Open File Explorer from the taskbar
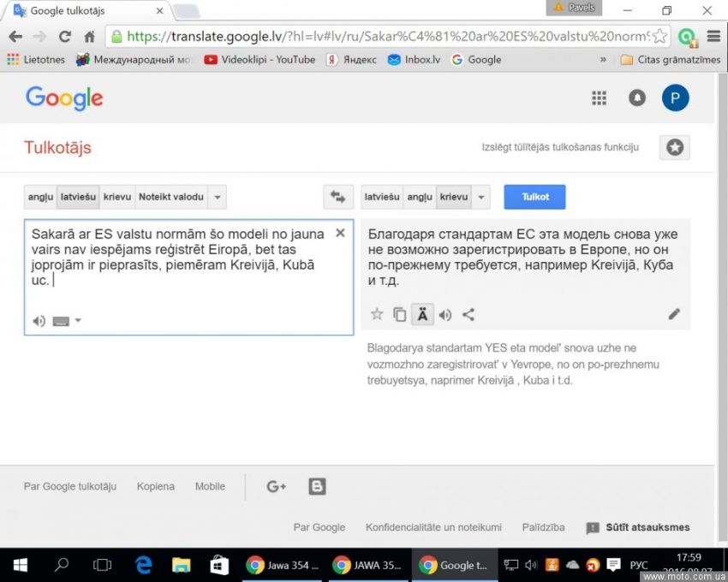Viewport: 728px width, 582px height. pyautogui.click(x=181, y=565)
